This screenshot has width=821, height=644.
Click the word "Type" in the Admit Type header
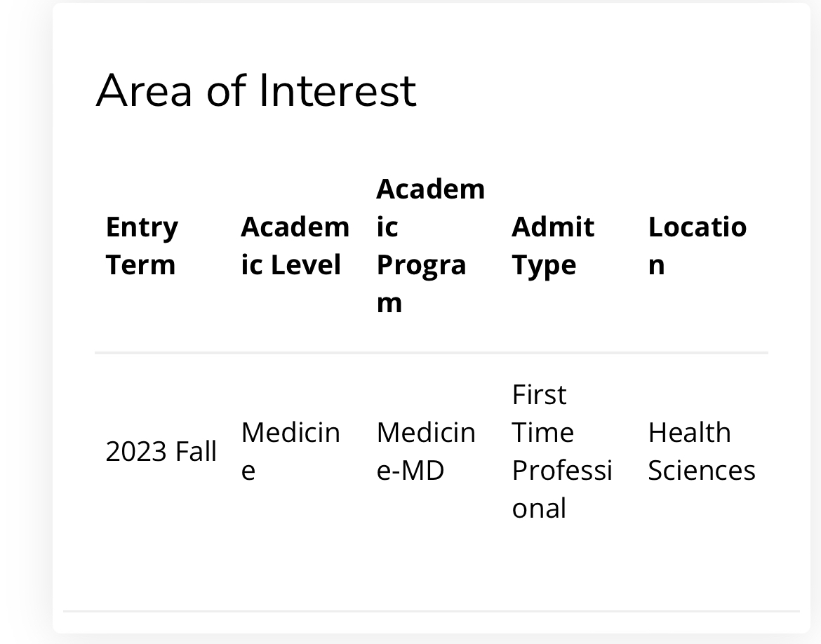tap(544, 264)
